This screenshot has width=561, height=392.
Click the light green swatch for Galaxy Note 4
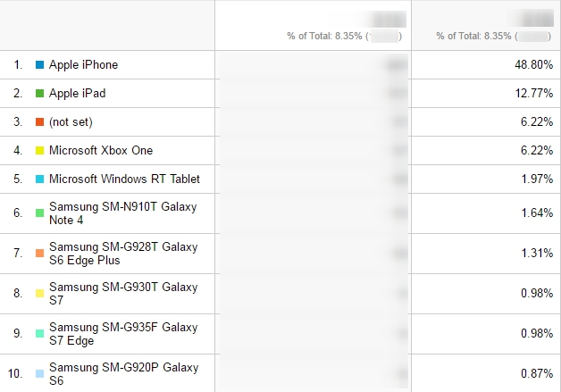tap(39, 213)
